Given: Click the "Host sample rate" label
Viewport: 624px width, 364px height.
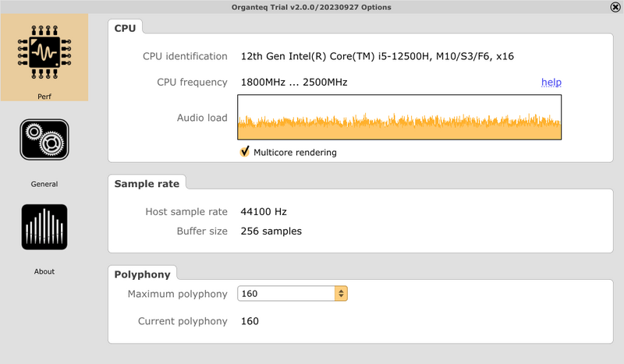Looking at the screenshot, I should tap(186, 212).
